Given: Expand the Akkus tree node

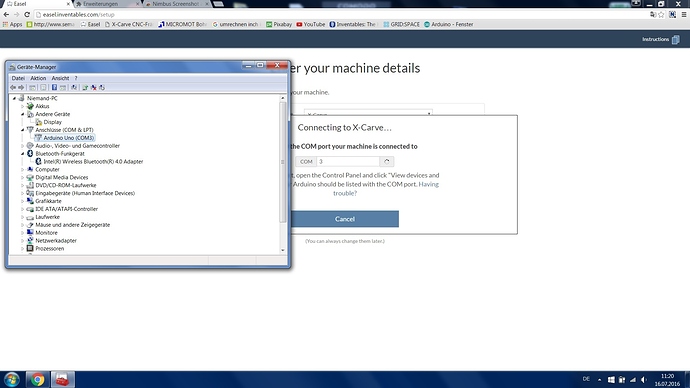Looking at the screenshot, I should [22, 106].
